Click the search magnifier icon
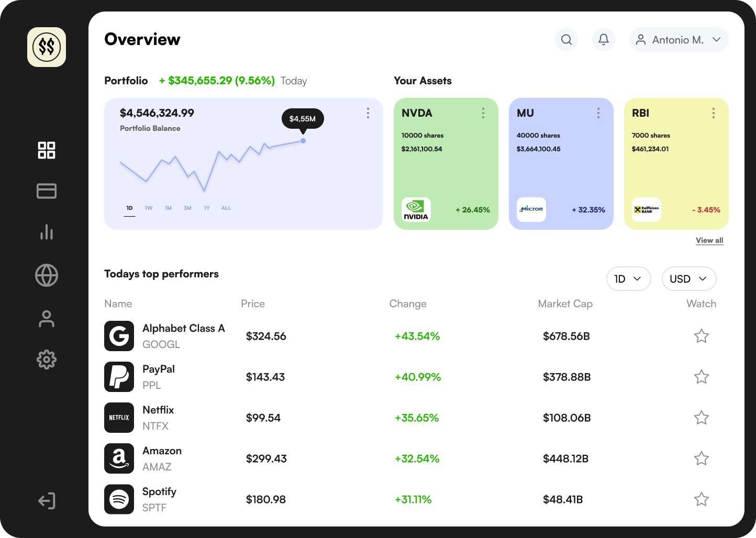The width and height of the screenshot is (756, 538). pyautogui.click(x=566, y=40)
